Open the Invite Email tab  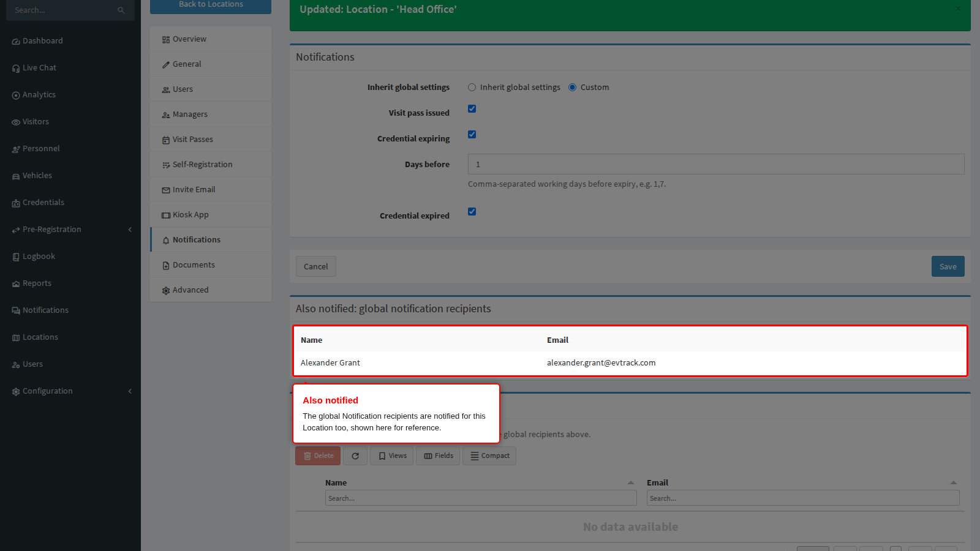pyautogui.click(x=211, y=190)
